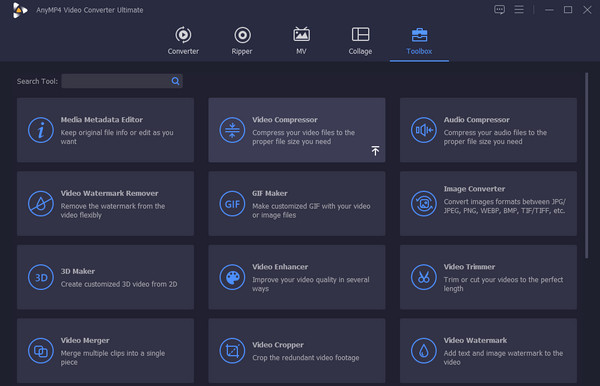Open the Media Metadata Editor title

(x=101, y=120)
